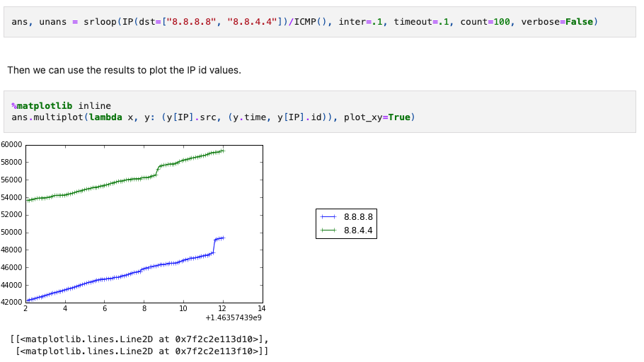This screenshot has width=644, height=362.
Task: Click 'plot_xy=True' in the second cell
Action: point(377,117)
